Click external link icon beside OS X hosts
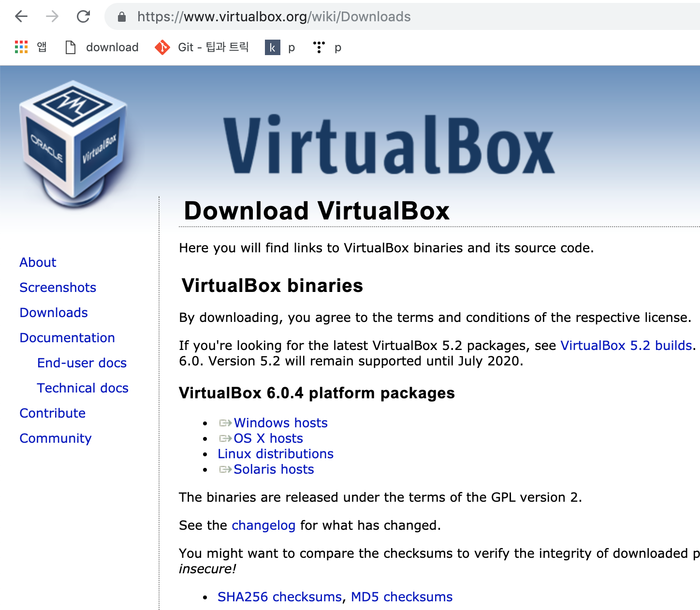The image size is (700, 610). (x=225, y=438)
